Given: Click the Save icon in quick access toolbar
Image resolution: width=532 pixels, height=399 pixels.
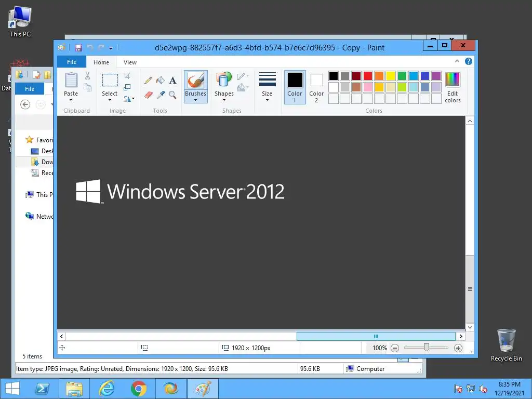Looking at the screenshot, I should [x=78, y=48].
